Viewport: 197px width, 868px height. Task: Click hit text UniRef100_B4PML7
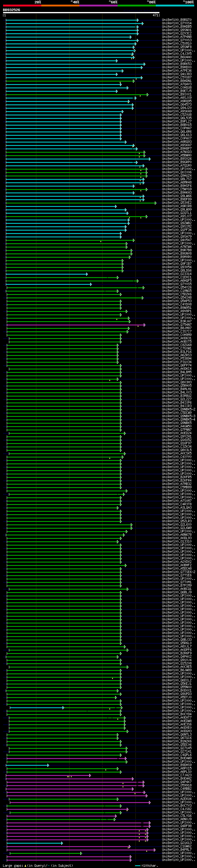[177, 850]
